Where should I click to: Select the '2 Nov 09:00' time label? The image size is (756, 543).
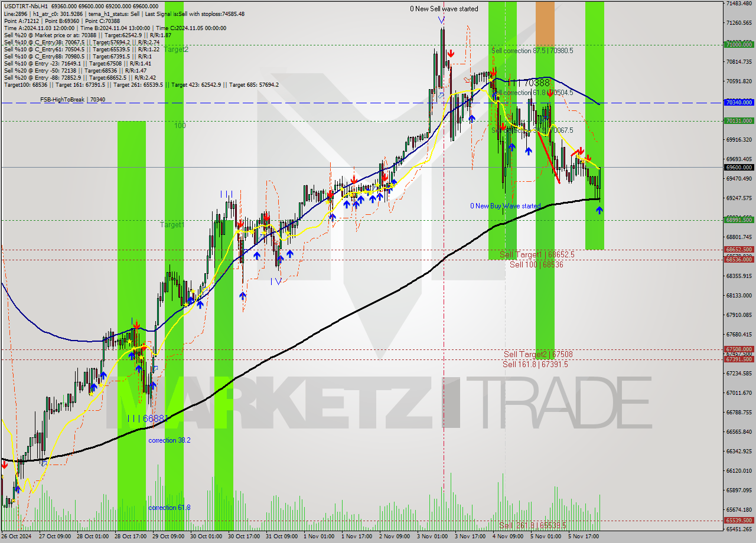tap(393, 537)
